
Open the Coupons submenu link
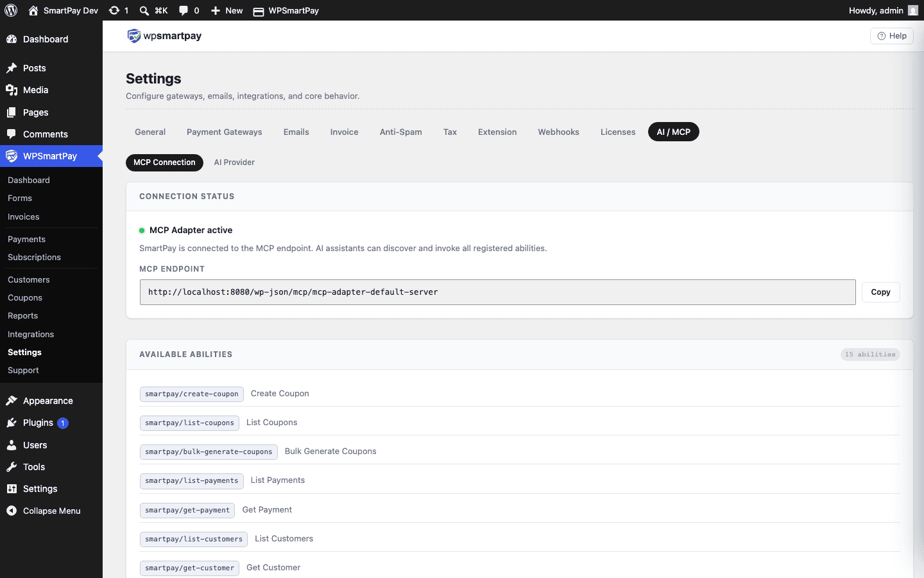click(25, 298)
